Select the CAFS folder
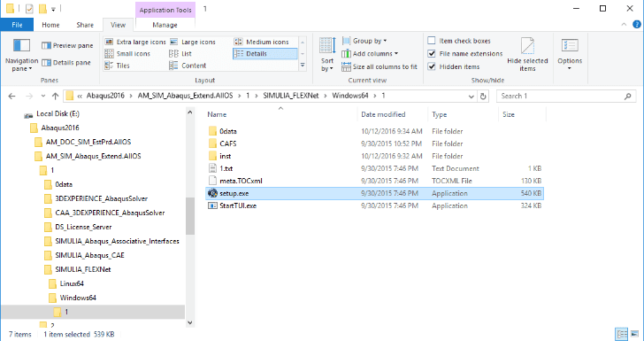The image size is (644, 341). tap(374, 143)
